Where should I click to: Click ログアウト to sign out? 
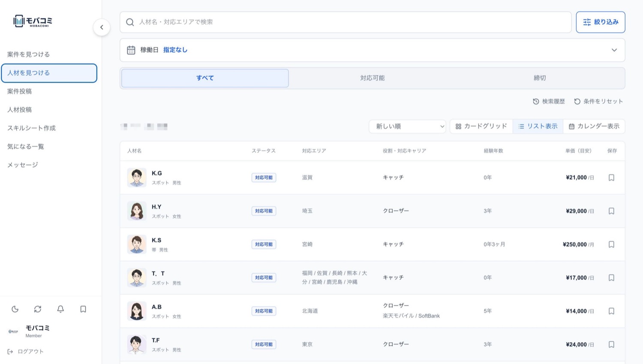point(26,352)
